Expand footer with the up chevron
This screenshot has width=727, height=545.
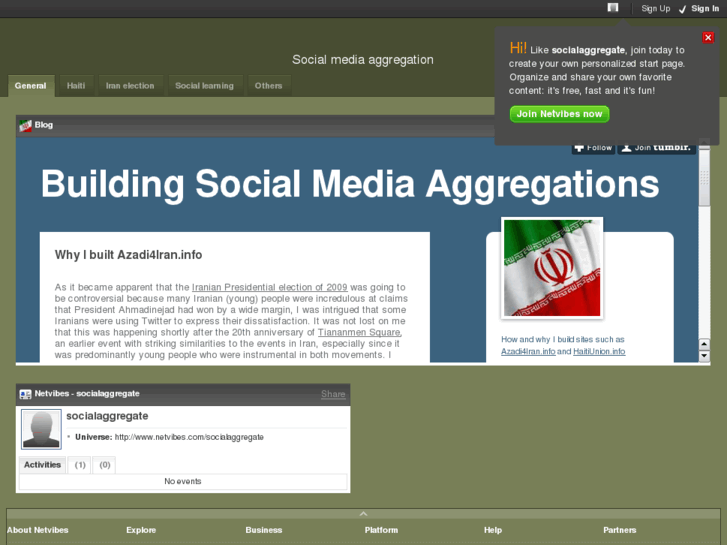363,513
